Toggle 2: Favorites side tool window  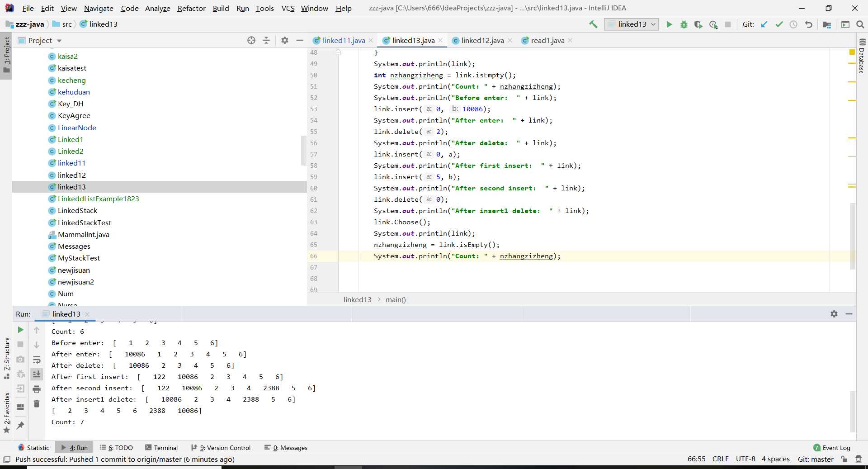[7, 412]
